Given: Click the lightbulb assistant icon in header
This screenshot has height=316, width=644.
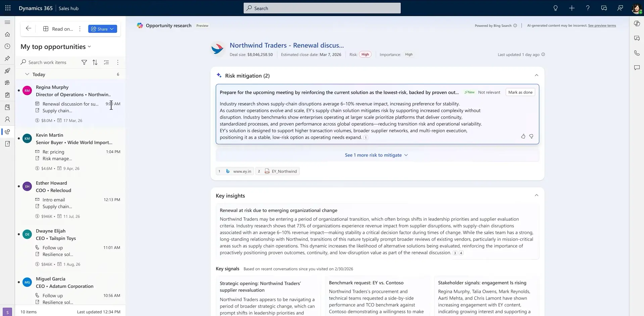Looking at the screenshot, I should click(555, 8).
